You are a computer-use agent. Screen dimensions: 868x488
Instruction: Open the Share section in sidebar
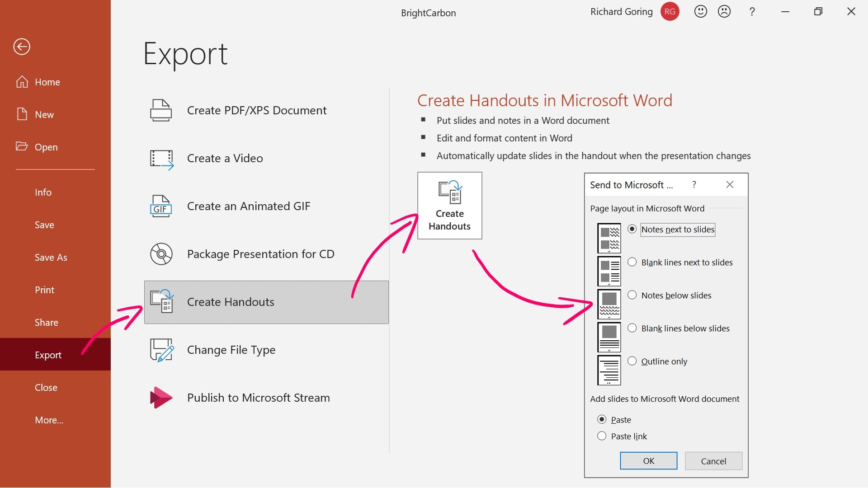[47, 322]
